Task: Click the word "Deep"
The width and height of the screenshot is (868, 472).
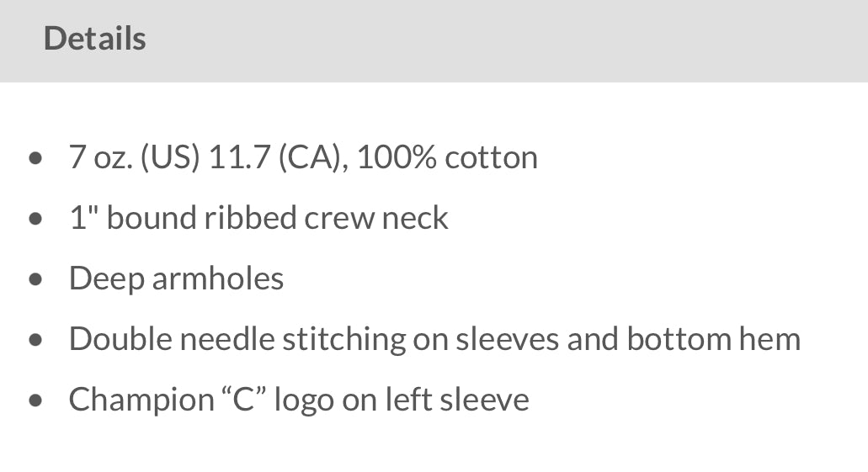Action: [x=106, y=278]
